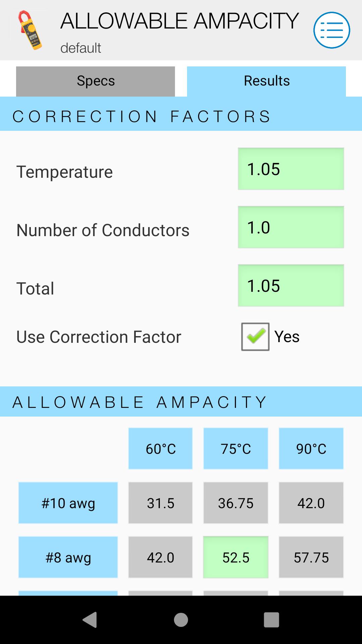
Task: Tap the Temperature correction factor field
Action: point(291,169)
